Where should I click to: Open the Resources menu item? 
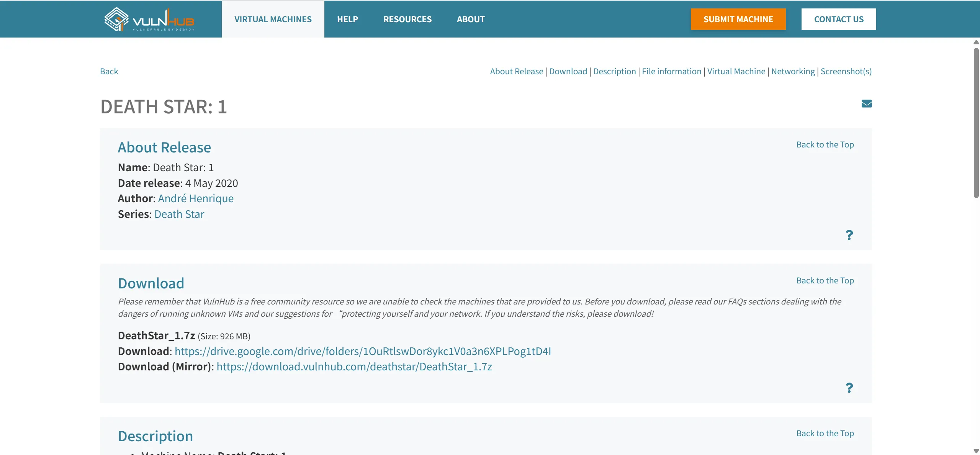407,19
